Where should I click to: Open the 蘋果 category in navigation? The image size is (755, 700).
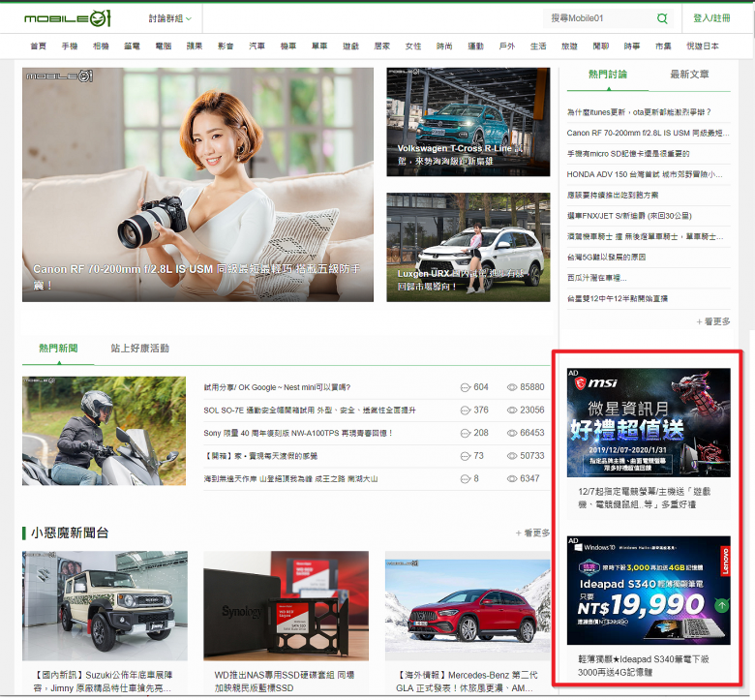click(195, 46)
